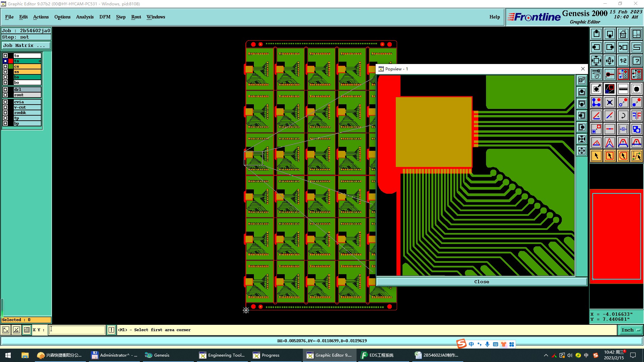Image resolution: width=644 pixels, height=362 pixels.
Task: Click the mirror feature (F|F) tool
Action: (x=636, y=116)
